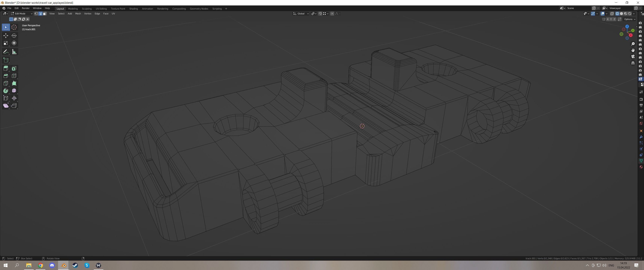The image size is (644, 270).
Task: Open the editor type dropdown
Action: pyautogui.click(x=5, y=13)
